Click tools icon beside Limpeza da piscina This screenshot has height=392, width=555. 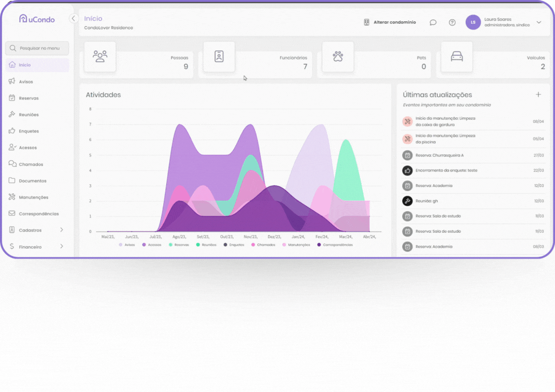(x=408, y=139)
